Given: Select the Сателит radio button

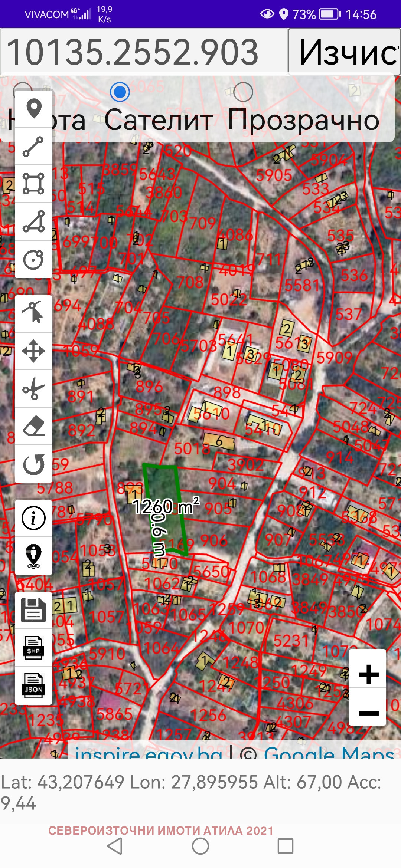Looking at the screenshot, I should pyautogui.click(x=120, y=92).
